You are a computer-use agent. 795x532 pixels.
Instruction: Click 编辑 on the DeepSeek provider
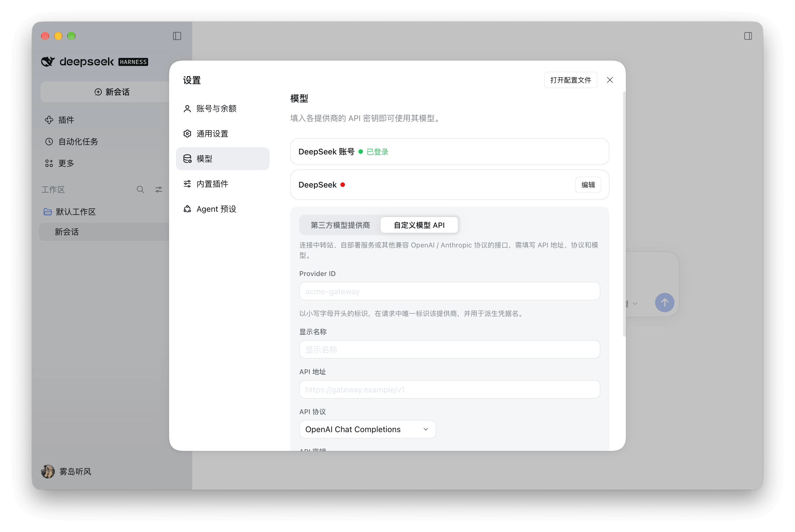tap(588, 185)
